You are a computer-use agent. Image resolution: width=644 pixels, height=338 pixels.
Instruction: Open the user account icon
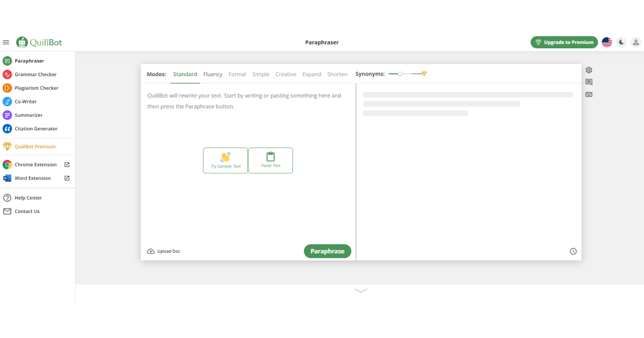click(x=635, y=42)
